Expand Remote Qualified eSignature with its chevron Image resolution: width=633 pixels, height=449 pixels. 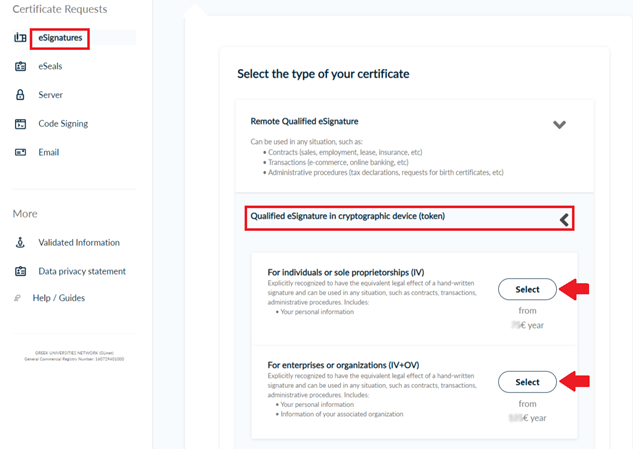[559, 125]
